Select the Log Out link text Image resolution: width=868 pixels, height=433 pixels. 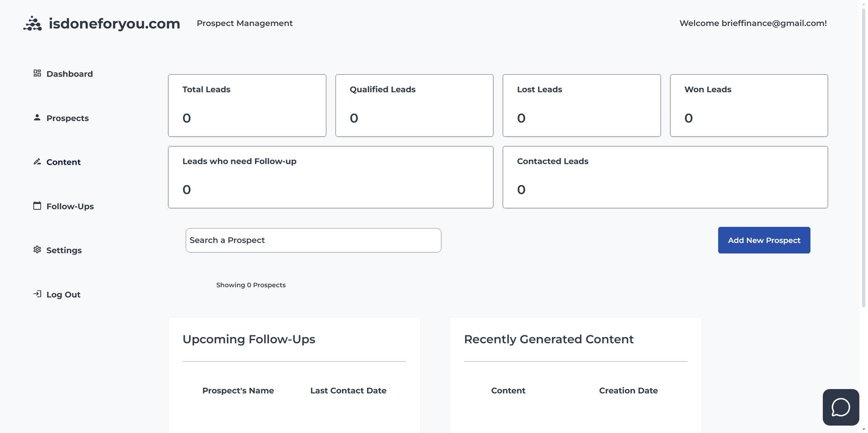point(63,295)
